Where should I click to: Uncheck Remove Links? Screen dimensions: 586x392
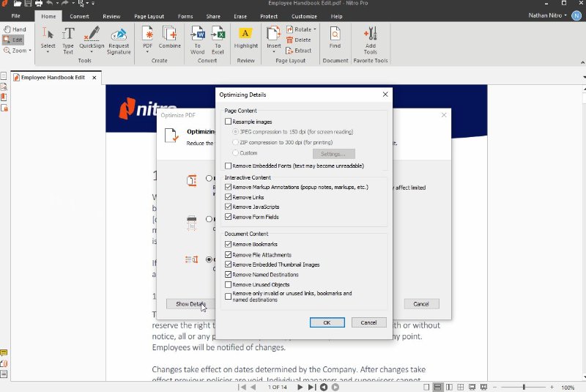(x=228, y=197)
